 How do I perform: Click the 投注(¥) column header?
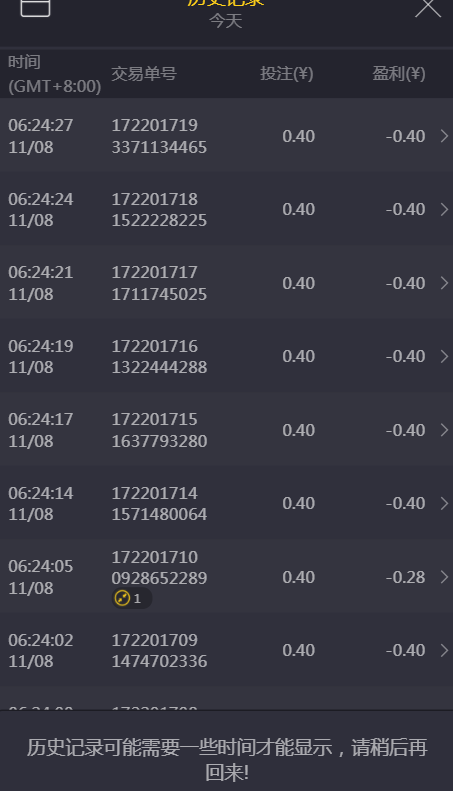287,74
